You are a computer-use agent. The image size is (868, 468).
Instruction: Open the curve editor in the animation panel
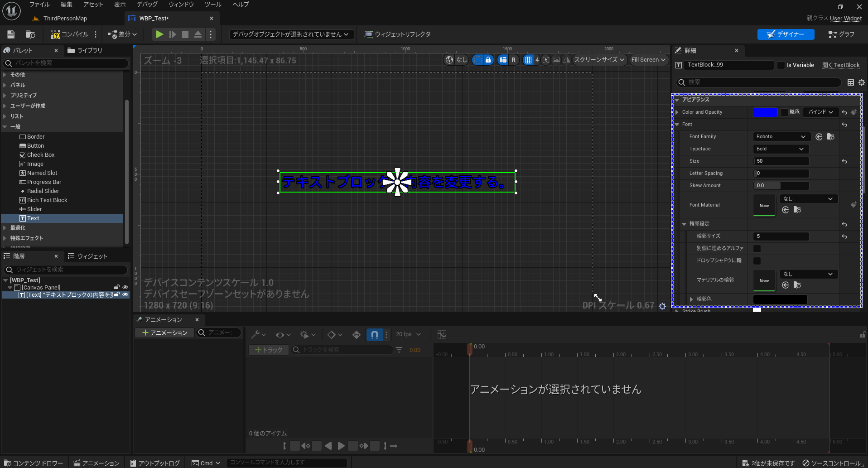click(442, 334)
